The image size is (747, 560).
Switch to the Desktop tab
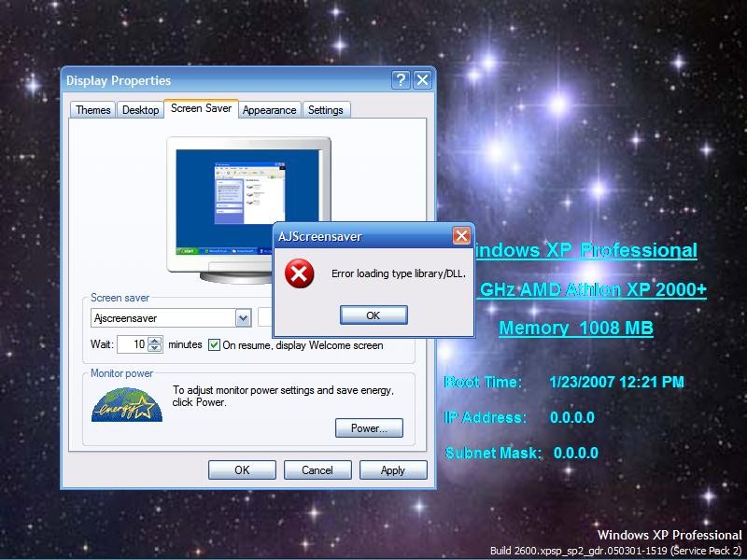coord(141,110)
